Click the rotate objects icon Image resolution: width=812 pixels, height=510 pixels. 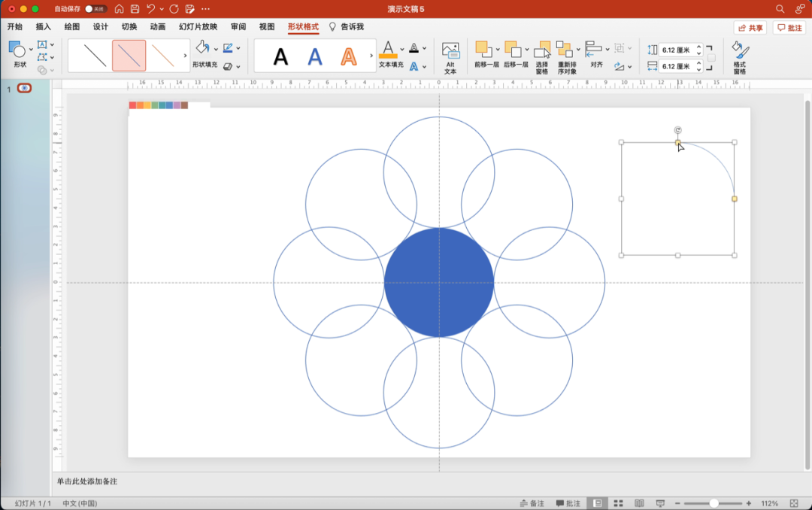pyautogui.click(x=619, y=66)
